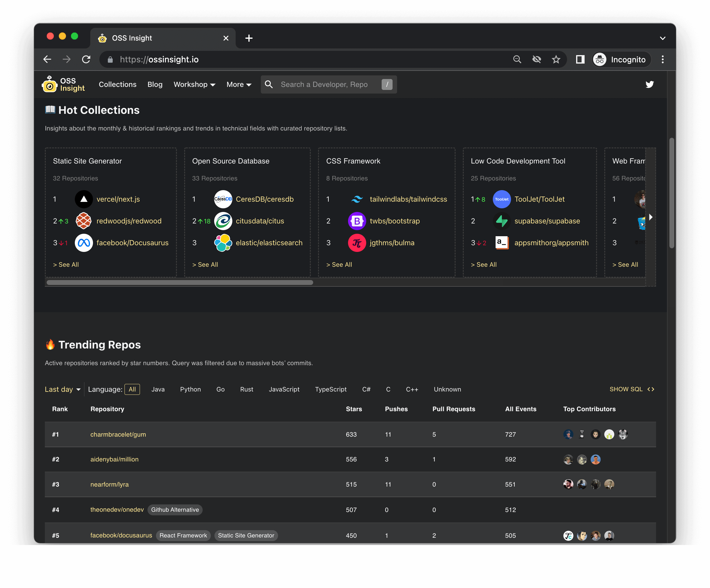Viewport: 710px width, 588px height.
Task: Open the Last day period dropdown
Action: click(63, 389)
